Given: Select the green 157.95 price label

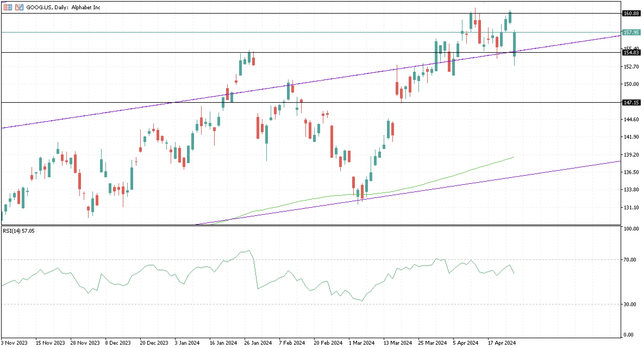Looking at the screenshot, I should [x=631, y=32].
